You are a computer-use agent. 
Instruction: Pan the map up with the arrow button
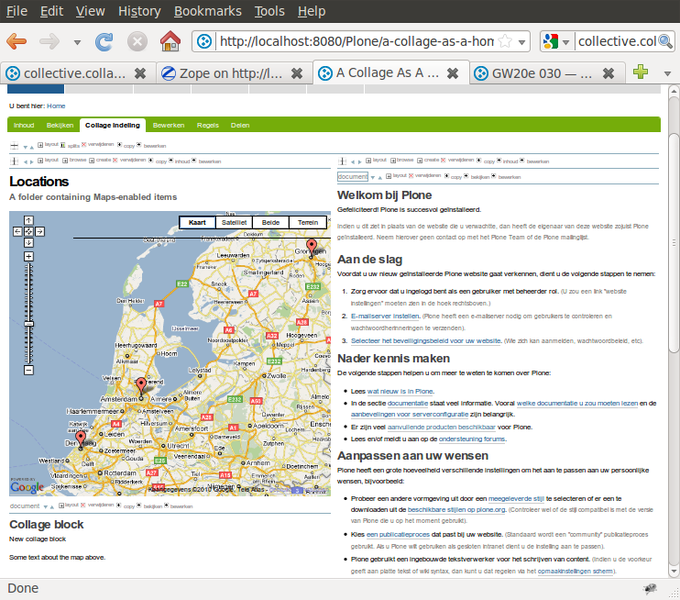tap(29, 220)
